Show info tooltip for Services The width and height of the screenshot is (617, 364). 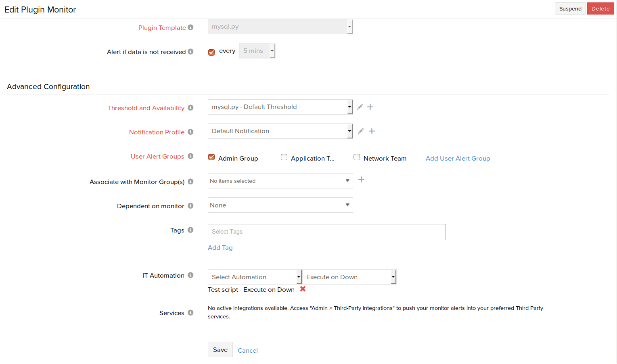(190, 313)
